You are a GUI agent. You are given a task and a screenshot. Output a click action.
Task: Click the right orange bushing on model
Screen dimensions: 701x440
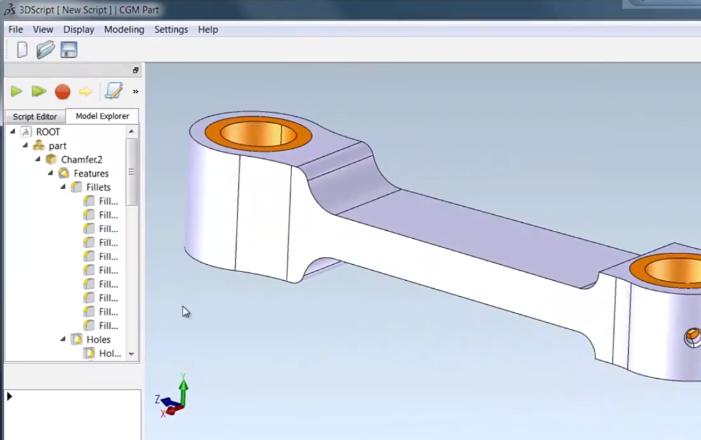(666, 271)
